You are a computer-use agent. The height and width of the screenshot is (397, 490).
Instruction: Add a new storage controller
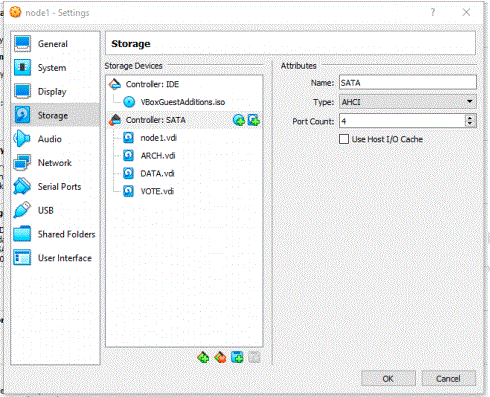click(x=203, y=358)
